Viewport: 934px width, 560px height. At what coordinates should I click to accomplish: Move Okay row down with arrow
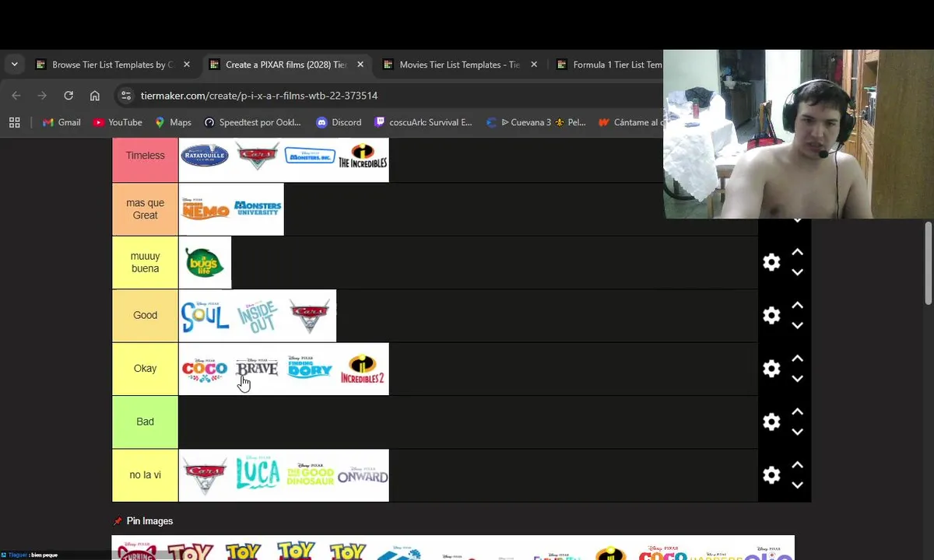point(797,379)
